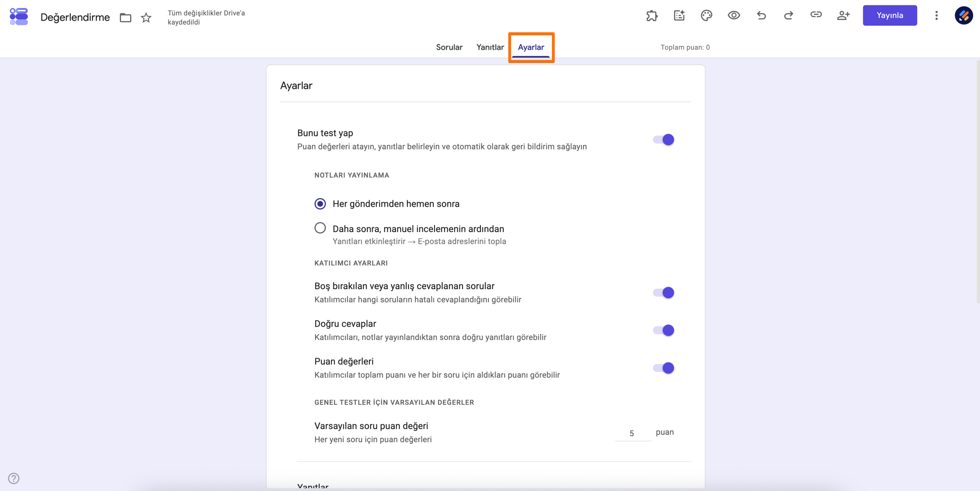The image size is (980, 491).
Task: Star the Değerlendirme form
Action: [146, 18]
